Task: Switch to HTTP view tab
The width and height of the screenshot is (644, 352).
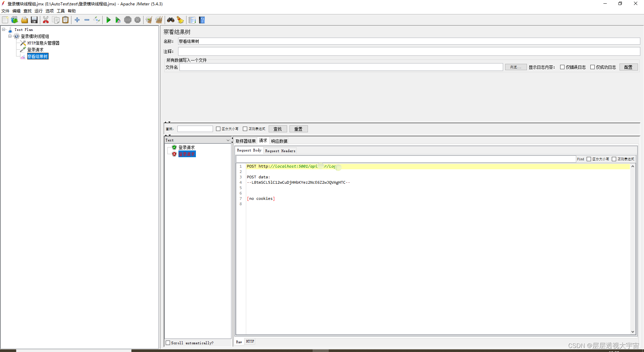Action: coord(250,342)
